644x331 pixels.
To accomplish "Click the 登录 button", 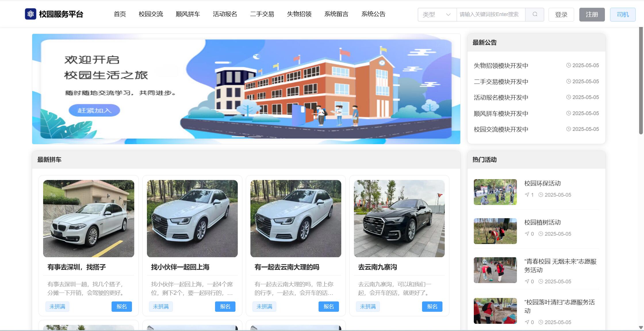I will [x=561, y=15].
